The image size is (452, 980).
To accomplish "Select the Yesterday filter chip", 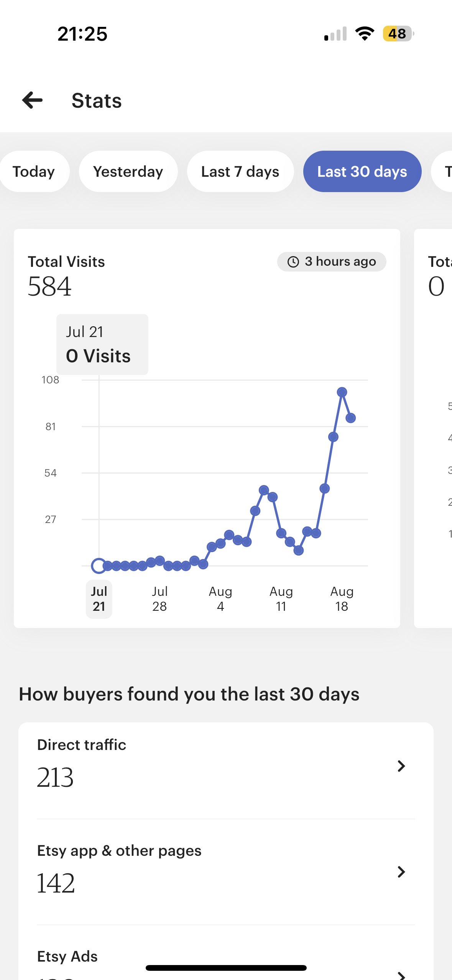I will pyautogui.click(x=128, y=171).
